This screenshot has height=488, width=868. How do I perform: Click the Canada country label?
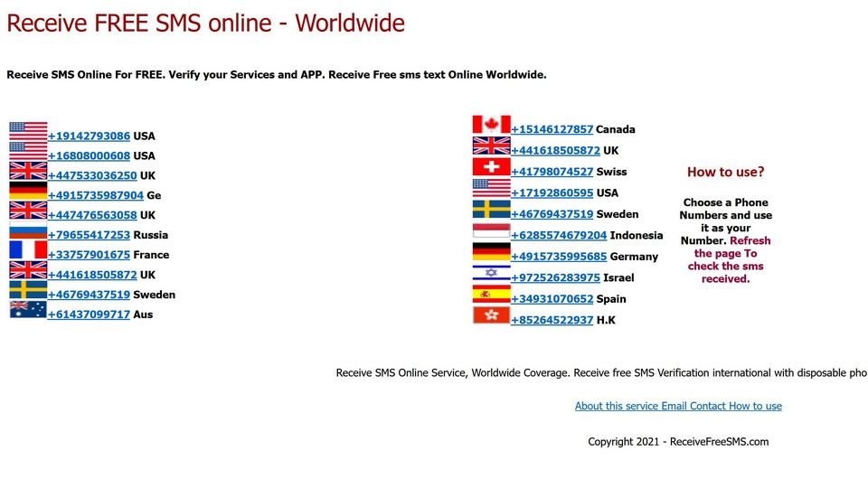point(616,129)
